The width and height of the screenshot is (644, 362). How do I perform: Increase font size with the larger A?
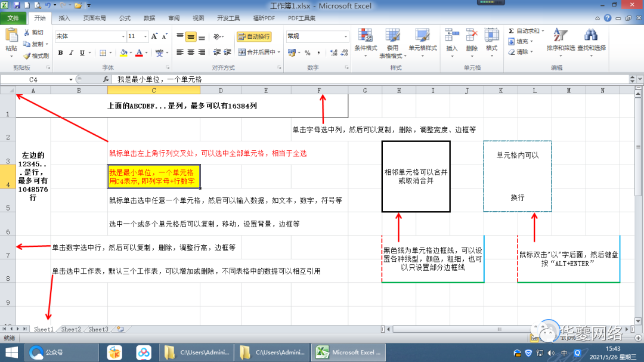click(154, 36)
